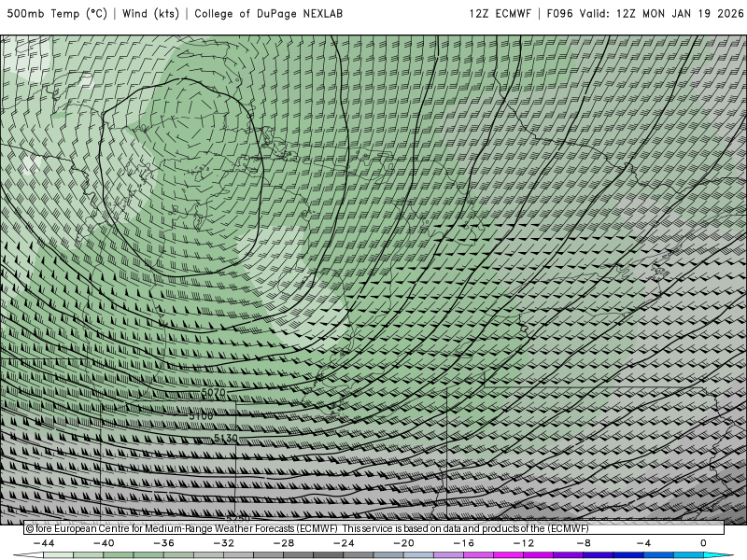This screenshot has width=747, height=560.
Task: Click the -12 value on the temperature scale
Action: click(x=524, y=543)
